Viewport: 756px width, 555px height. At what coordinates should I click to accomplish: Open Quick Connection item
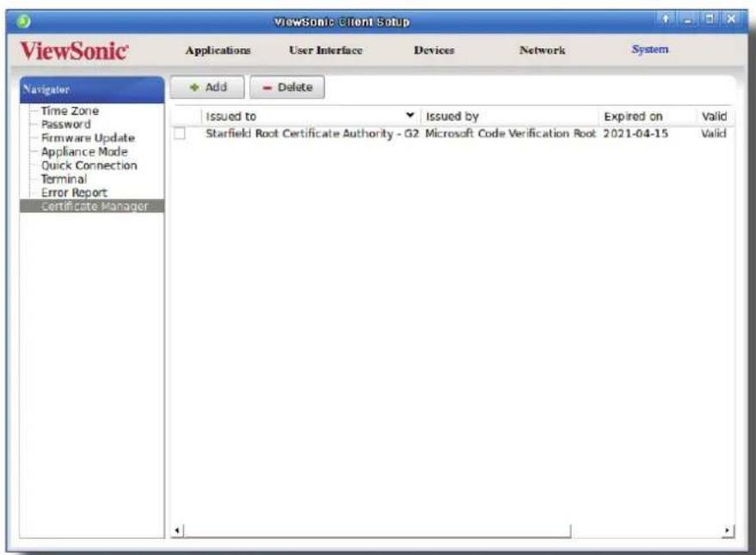89,165
